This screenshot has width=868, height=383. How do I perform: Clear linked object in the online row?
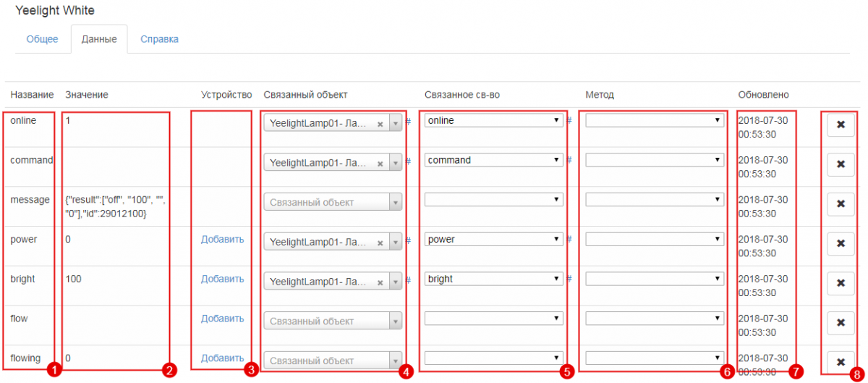380,124
